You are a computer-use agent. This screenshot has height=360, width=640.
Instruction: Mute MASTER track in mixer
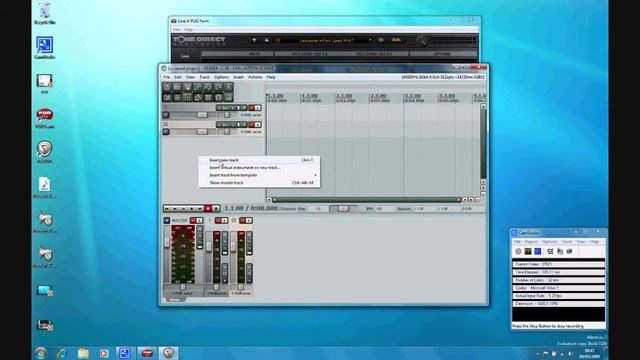(x=193, y=220)
